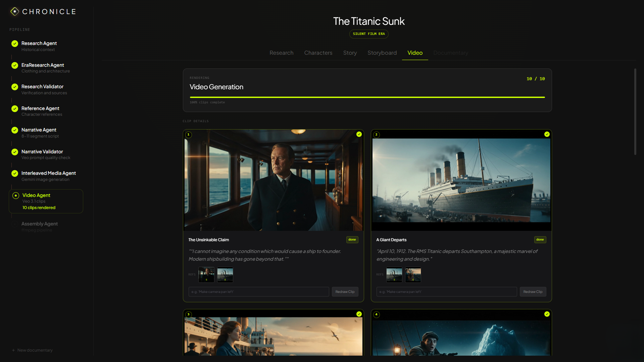Click 'The Titanic Sunk' page title
644x362 pixels.
click(369, 21)
